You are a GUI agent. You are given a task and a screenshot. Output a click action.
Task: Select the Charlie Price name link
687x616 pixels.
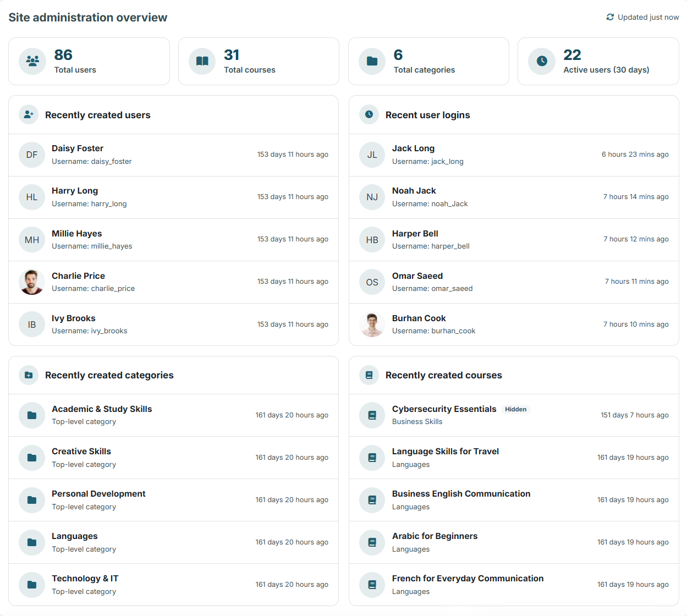click(78, 276)
